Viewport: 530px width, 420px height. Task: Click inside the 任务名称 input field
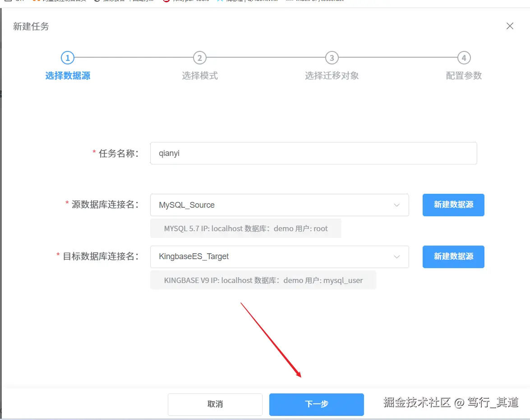pos(313,153)
